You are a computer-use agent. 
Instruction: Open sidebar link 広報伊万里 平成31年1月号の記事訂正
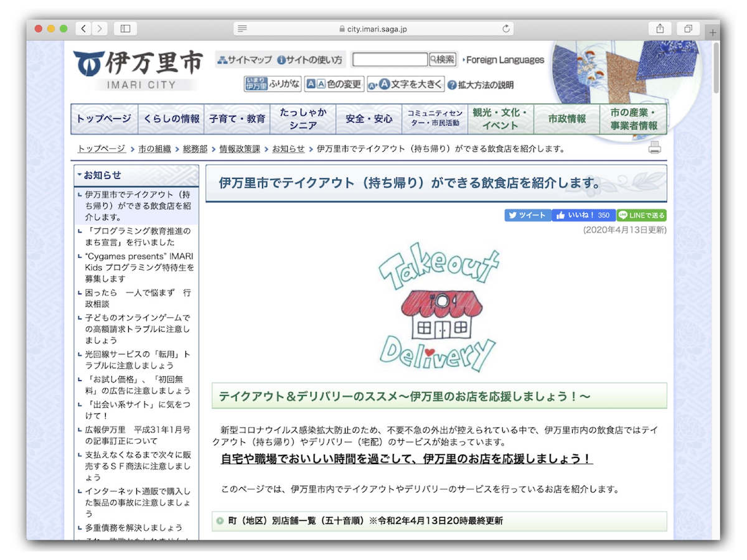click(138, 435)
